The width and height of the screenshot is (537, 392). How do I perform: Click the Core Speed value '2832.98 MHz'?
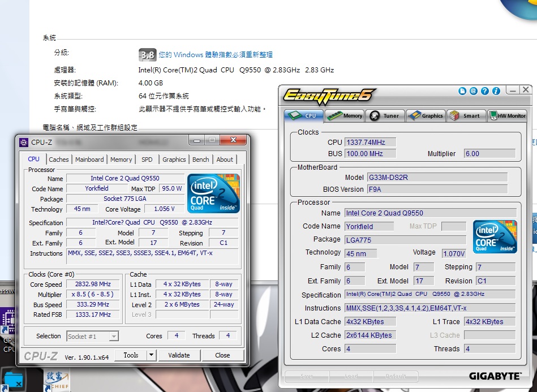(93, 284)
